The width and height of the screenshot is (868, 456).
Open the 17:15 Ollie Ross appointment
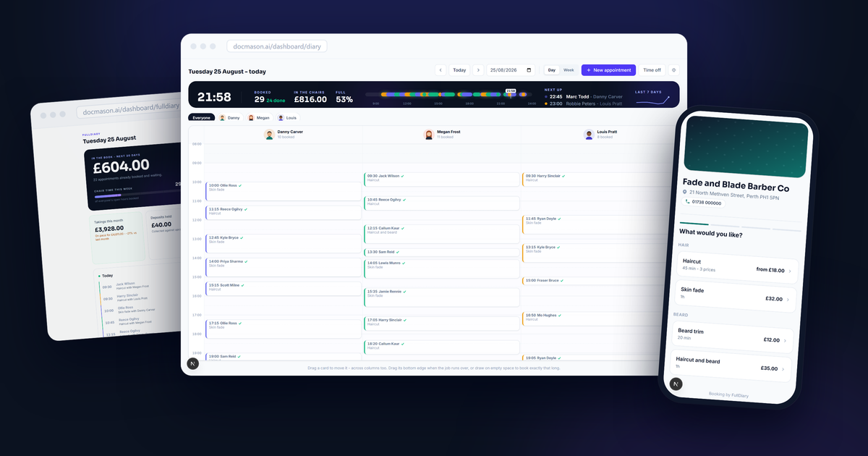point(284,329)
